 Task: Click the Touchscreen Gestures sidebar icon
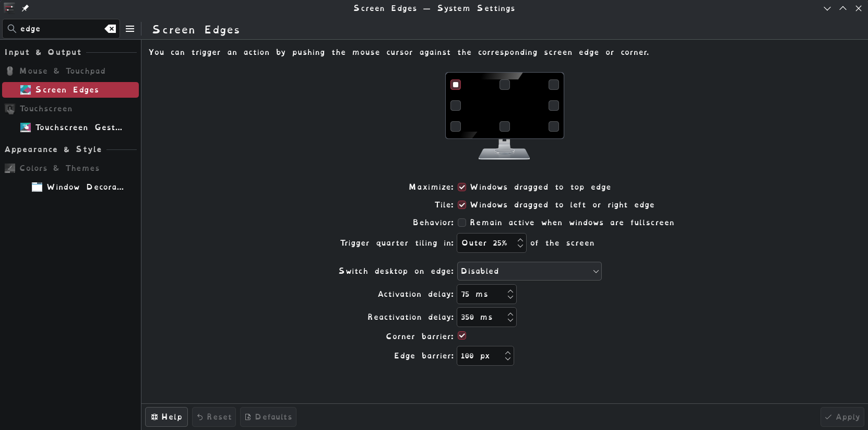26,127
